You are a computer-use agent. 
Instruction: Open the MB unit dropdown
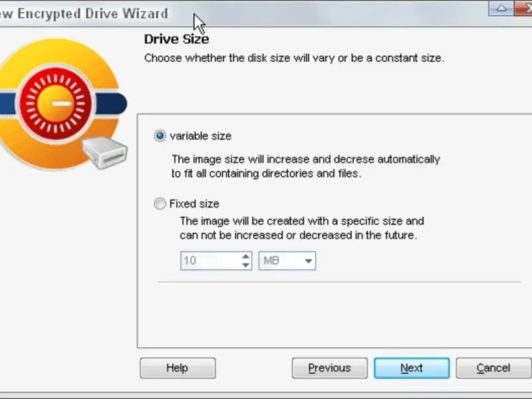coord(287,261)
